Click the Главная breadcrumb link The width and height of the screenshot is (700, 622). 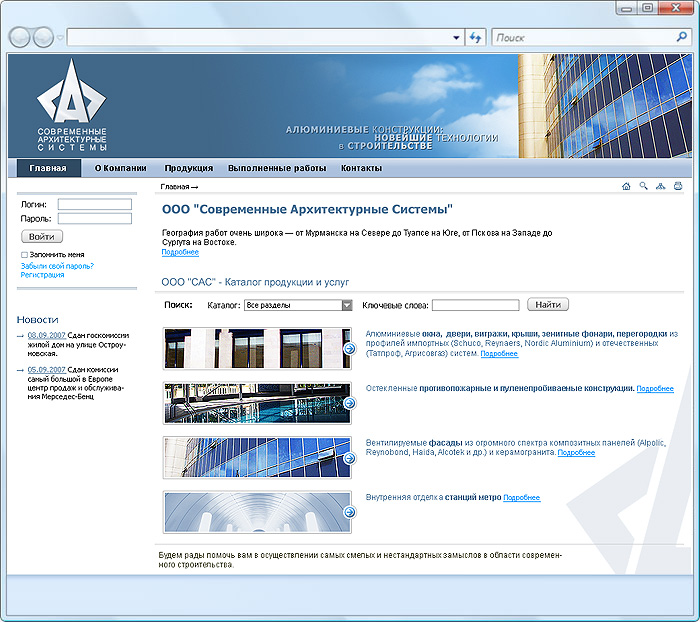coord(175,187)
